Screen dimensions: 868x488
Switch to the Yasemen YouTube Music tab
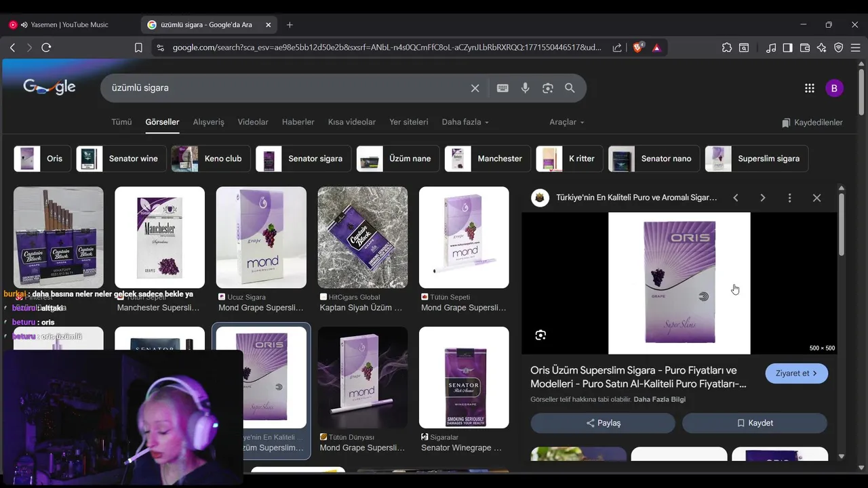tap(69, 24)
